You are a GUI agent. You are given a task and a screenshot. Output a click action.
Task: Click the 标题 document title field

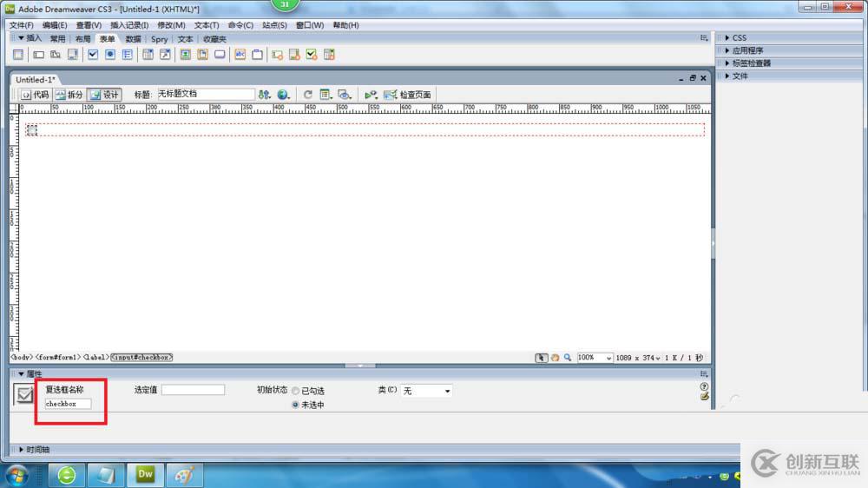pyautogui.click(x=206, y=94)
